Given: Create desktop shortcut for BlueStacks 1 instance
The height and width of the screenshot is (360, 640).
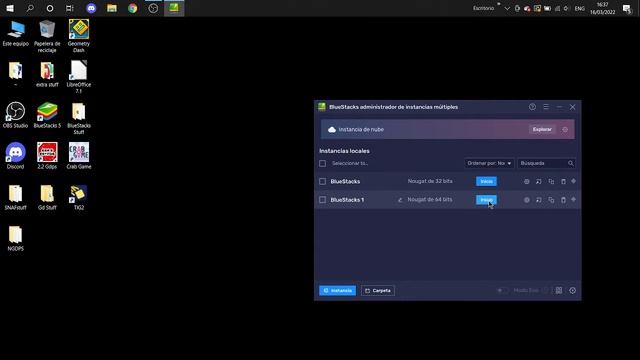Looking at the screenshot, I should click(539, 200).
